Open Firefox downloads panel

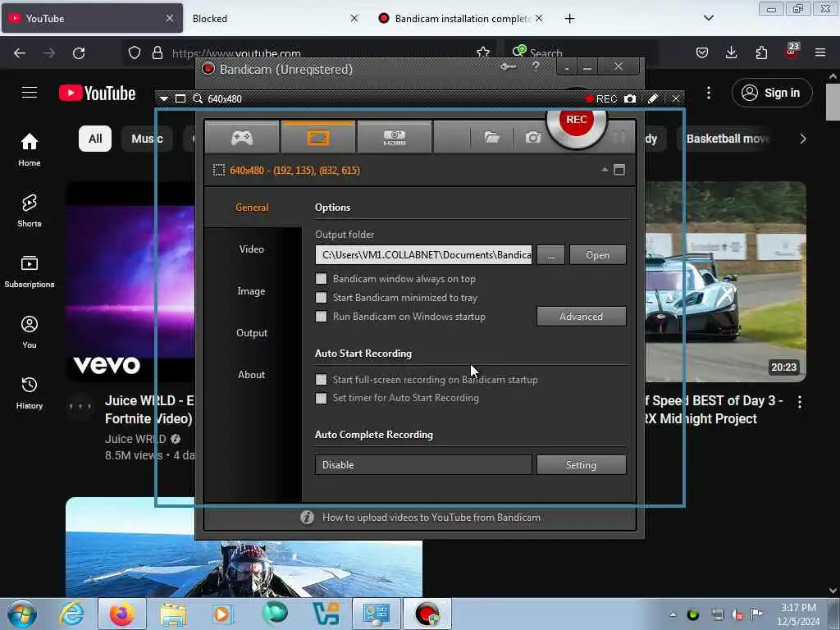(731, 52)
